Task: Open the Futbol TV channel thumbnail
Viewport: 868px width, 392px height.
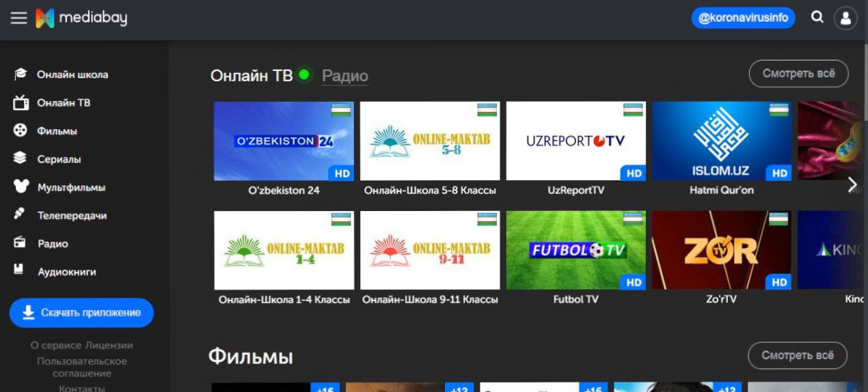Action: click(x=576, y=250)
